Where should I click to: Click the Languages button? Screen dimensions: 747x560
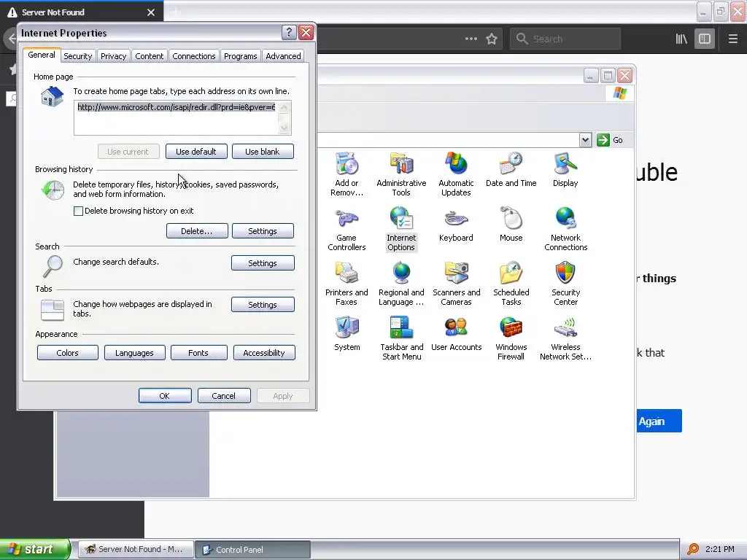134,353
